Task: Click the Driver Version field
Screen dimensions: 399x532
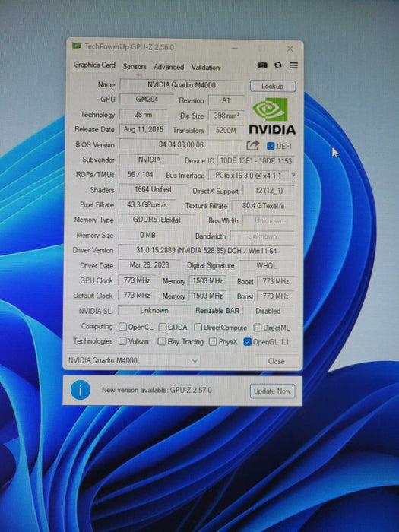Action: point(206,250)
